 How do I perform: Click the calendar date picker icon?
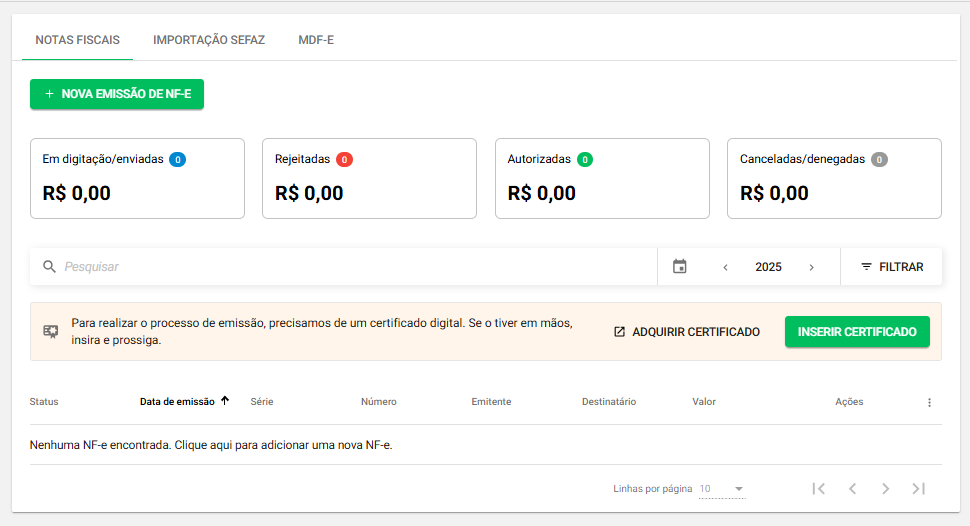[x=680, y=267]
